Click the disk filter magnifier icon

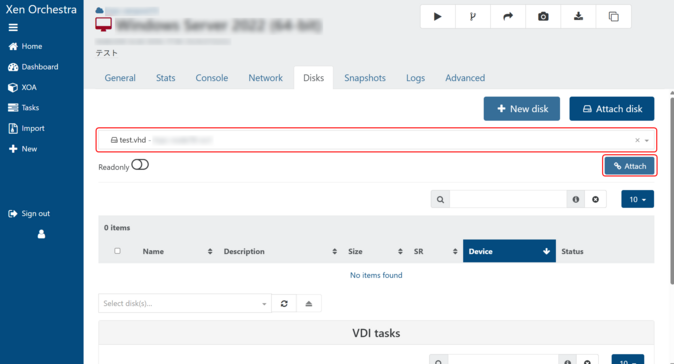coord(441,199)
